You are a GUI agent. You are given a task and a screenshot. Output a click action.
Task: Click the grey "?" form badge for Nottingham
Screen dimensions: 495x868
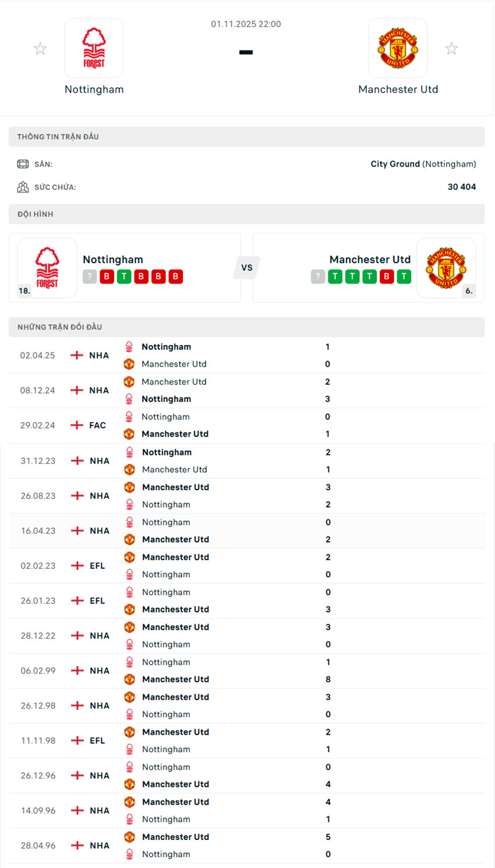pyautogui.click(x=89, y=277)
